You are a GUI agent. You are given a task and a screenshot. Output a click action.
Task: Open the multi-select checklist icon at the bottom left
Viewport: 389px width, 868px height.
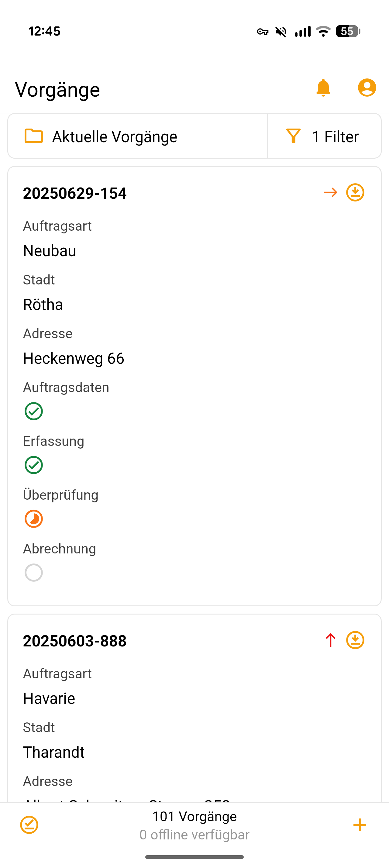tap(29, 825)
